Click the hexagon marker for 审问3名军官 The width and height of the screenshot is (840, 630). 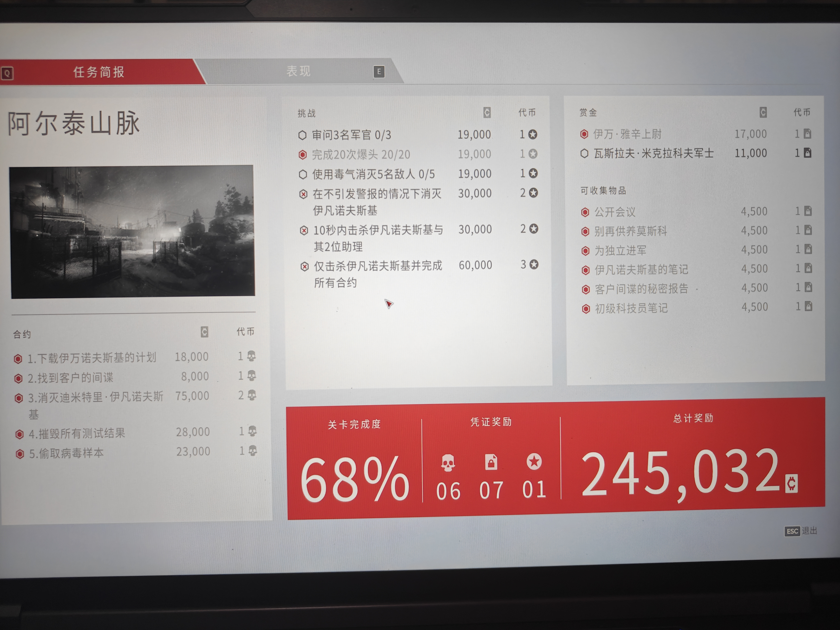(x=302, y=135)
